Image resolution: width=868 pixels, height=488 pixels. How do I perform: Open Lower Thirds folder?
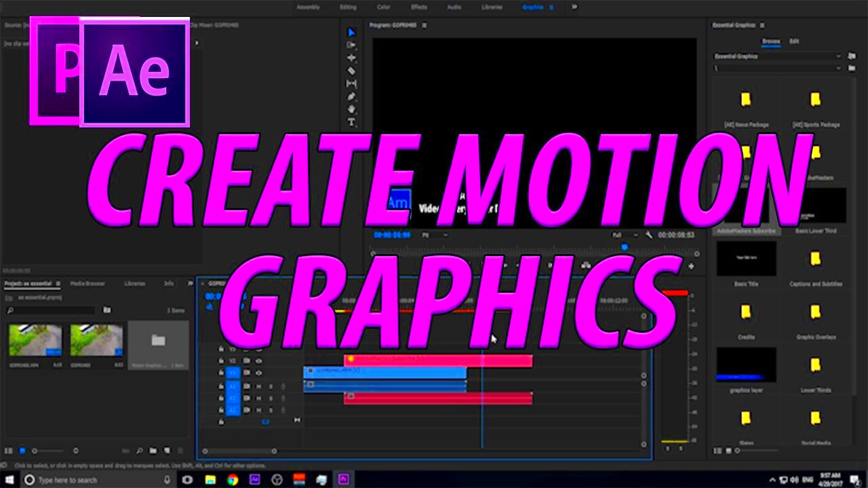[816, 365]
